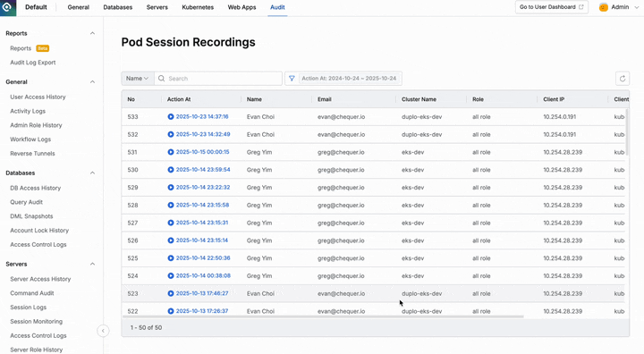The image size is (644, 354).
Task: Open recording 2025-10-13 17:46:27
Action: [x=202, y=293]
